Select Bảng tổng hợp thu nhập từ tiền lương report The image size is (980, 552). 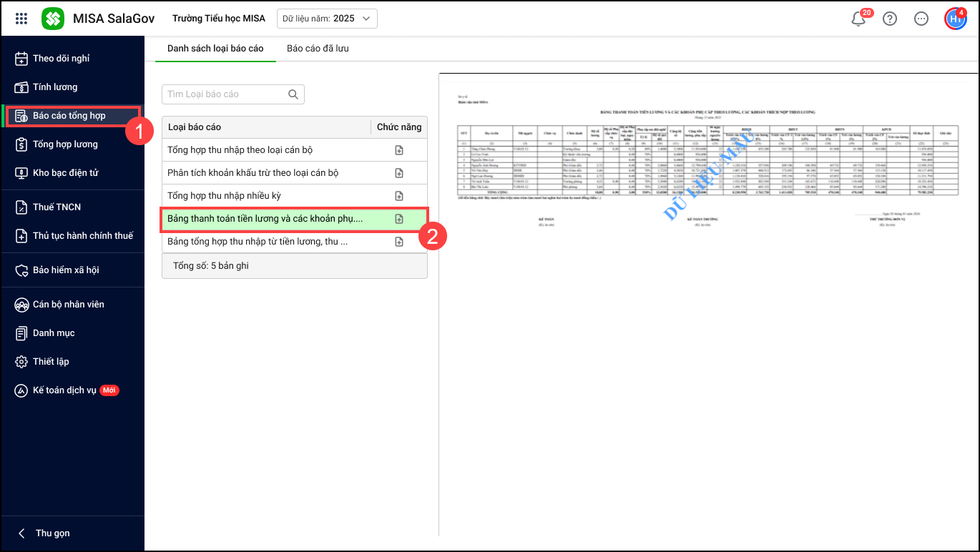(258, 242)
